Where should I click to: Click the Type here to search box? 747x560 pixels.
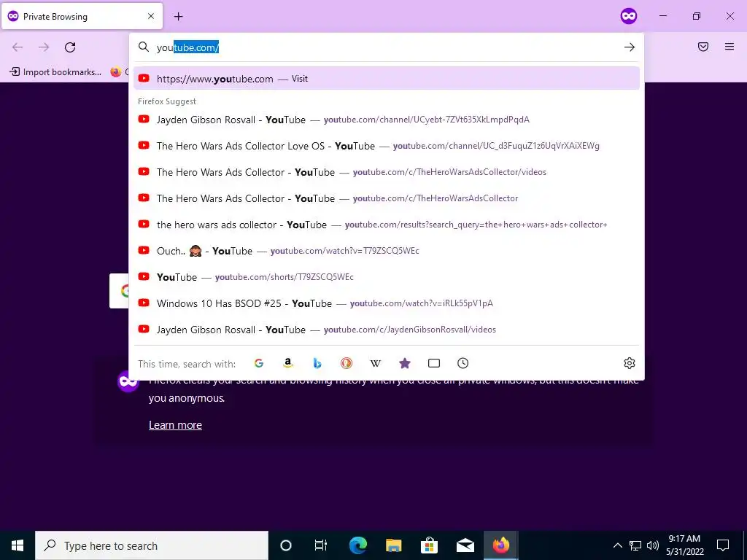[152, 545]
